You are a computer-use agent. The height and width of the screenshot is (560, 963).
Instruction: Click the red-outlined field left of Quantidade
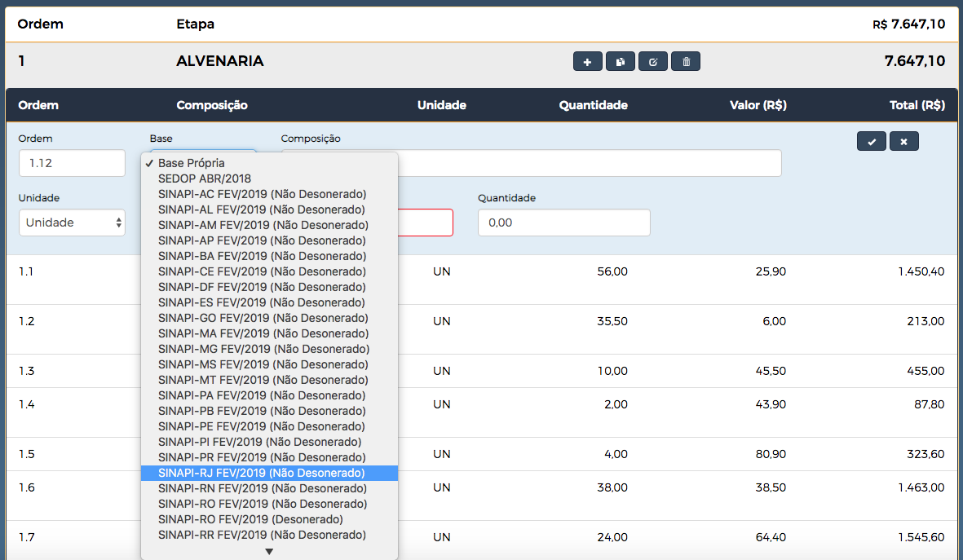[x=426, y=223]
